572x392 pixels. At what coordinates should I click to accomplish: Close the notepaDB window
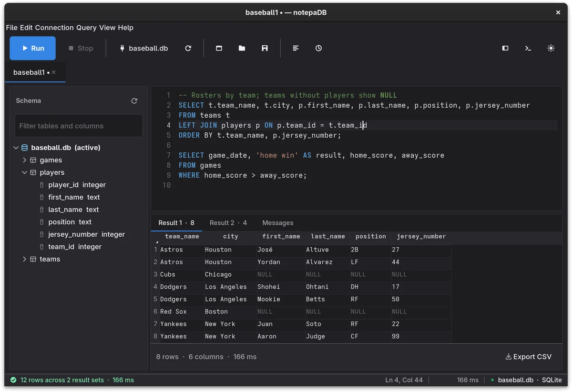(x=558, y=12)
